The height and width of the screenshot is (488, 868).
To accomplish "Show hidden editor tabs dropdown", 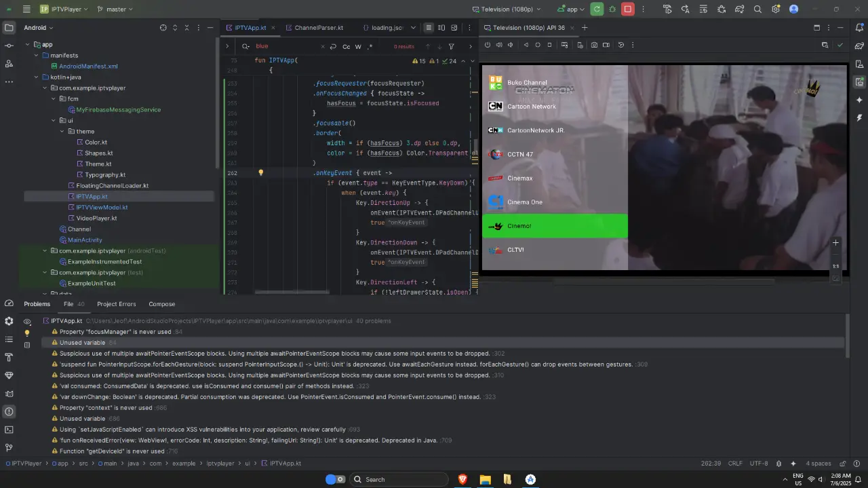I will pos(414,28).
